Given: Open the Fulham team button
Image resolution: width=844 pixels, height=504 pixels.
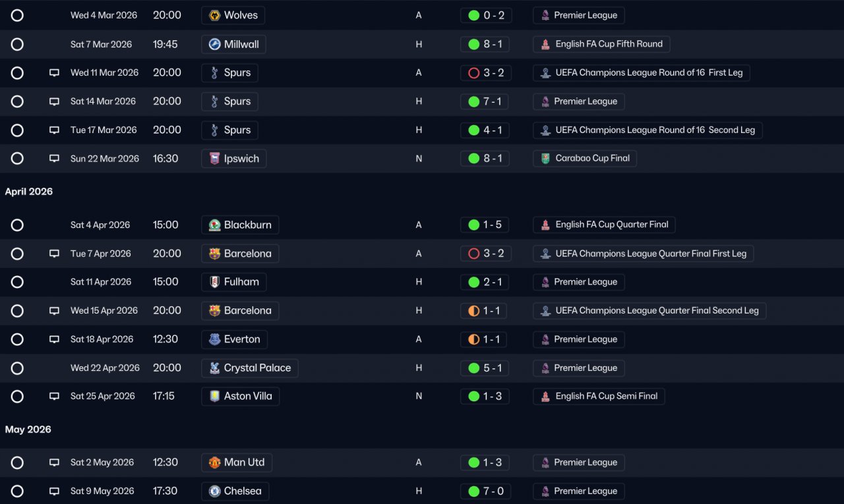Looking at the screenshot, I should (234, 282).
